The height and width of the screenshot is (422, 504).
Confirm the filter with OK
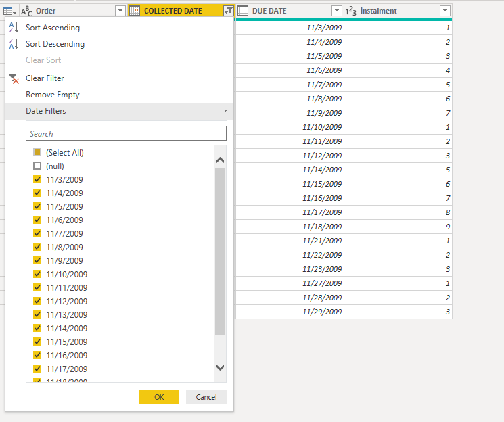click(x=159, y=397)
